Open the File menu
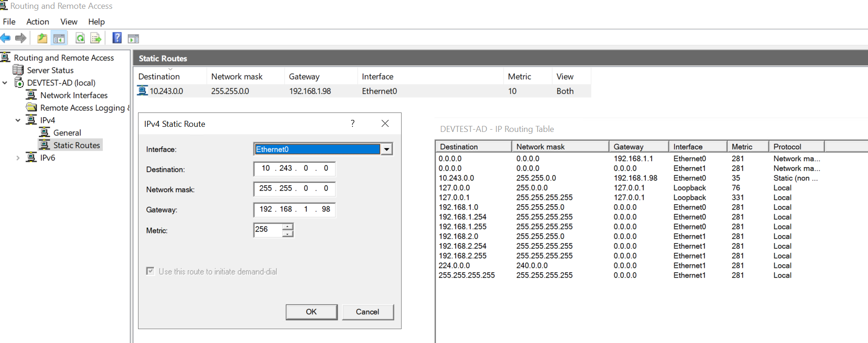 click(x=9, y=22)
